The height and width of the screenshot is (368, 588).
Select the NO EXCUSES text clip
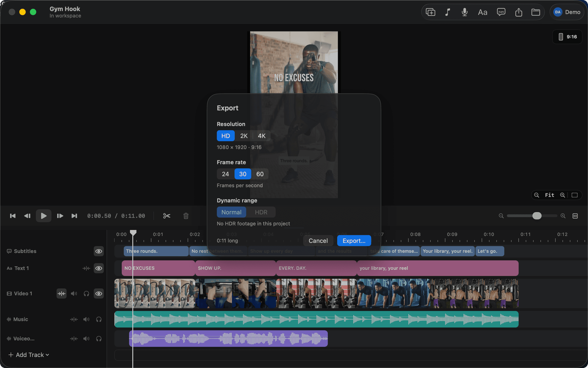158,268
